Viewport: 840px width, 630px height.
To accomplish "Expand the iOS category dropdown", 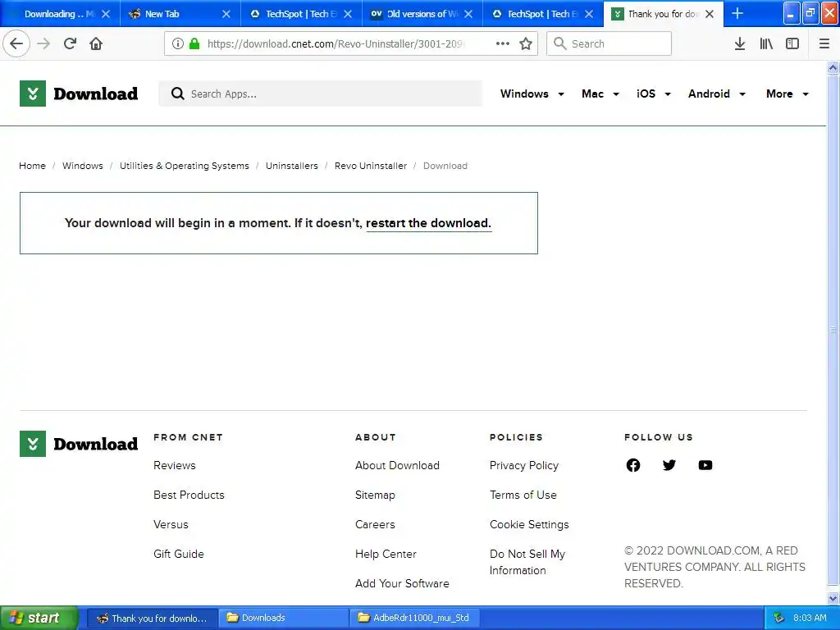I will [654, 94].
